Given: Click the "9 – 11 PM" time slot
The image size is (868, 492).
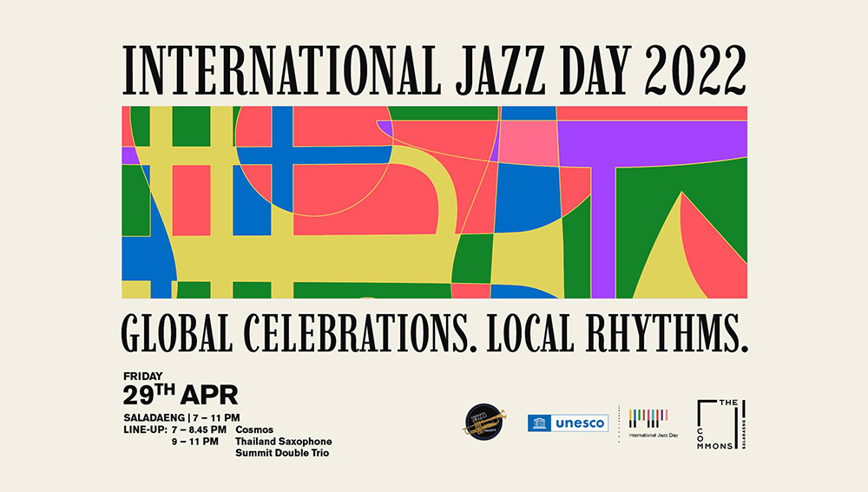Looking at the screenshot, I should (x=198, y=442).
